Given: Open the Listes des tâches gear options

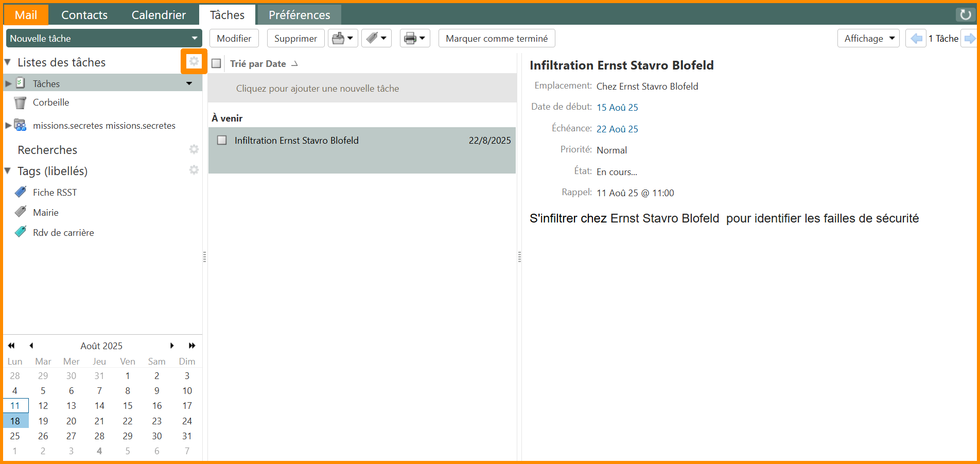Looking at the screenshot, I should [194, 62].
